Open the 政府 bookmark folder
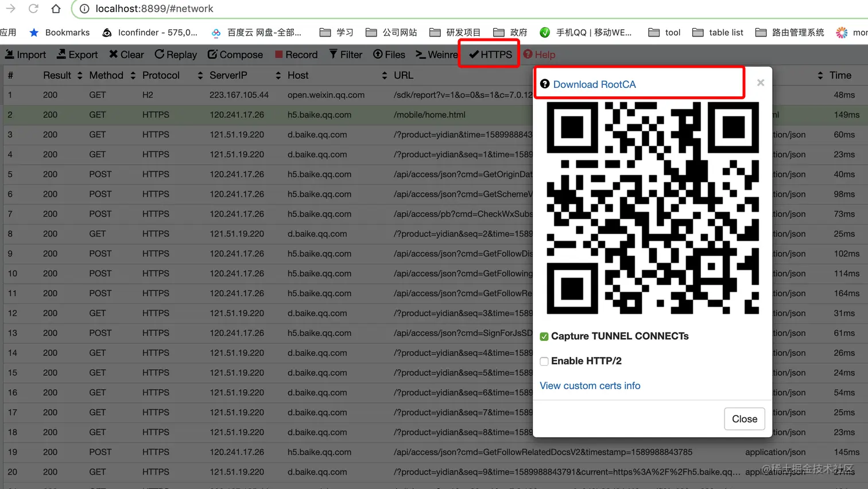 coord(510,33)
